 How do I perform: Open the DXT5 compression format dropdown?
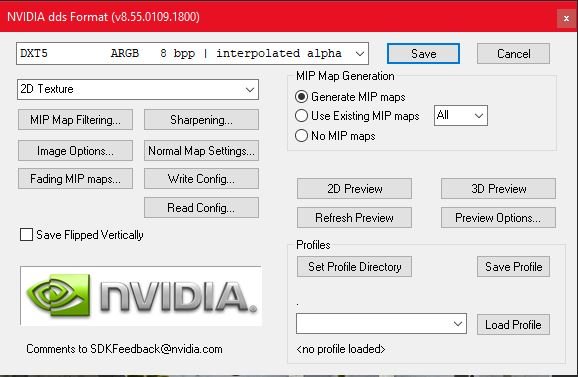[x=192, y=54]
